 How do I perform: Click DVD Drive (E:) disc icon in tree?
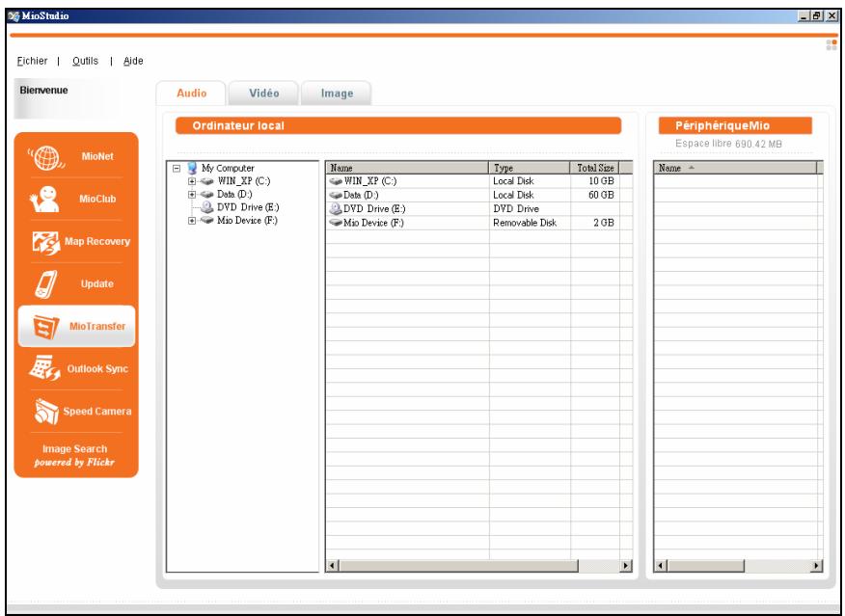[207, 207]
